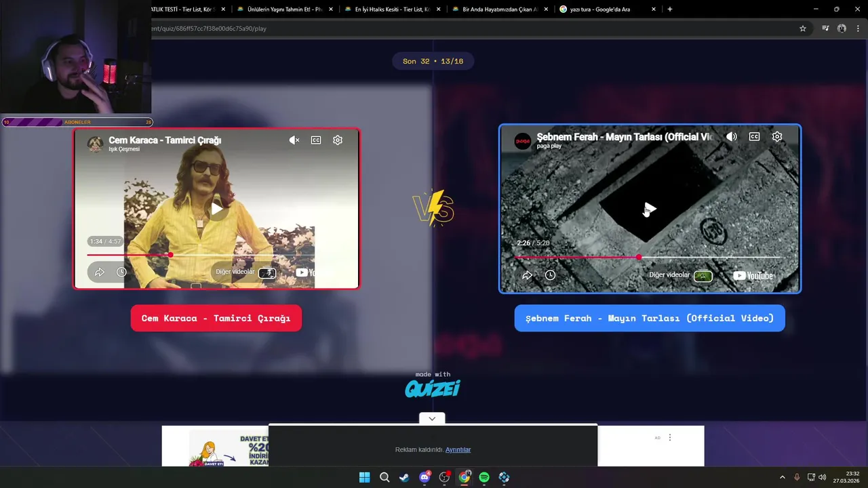
Task: Add Şebnem Ferah video to Watch Later
Action: 550,275
